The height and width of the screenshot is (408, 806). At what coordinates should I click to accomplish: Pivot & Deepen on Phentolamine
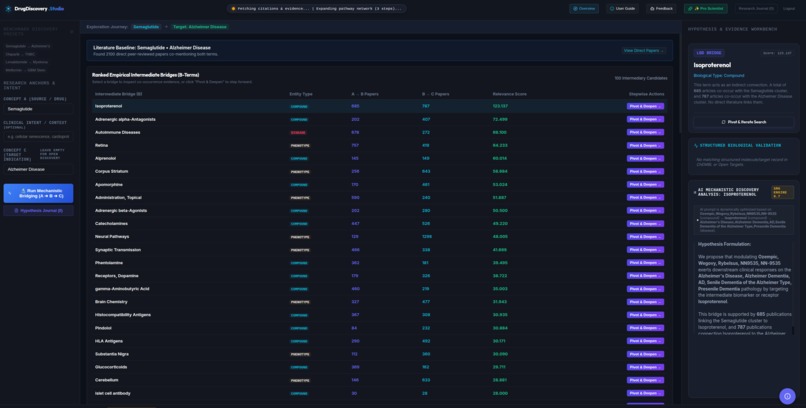pyautogui.click(x=645, y=263)
